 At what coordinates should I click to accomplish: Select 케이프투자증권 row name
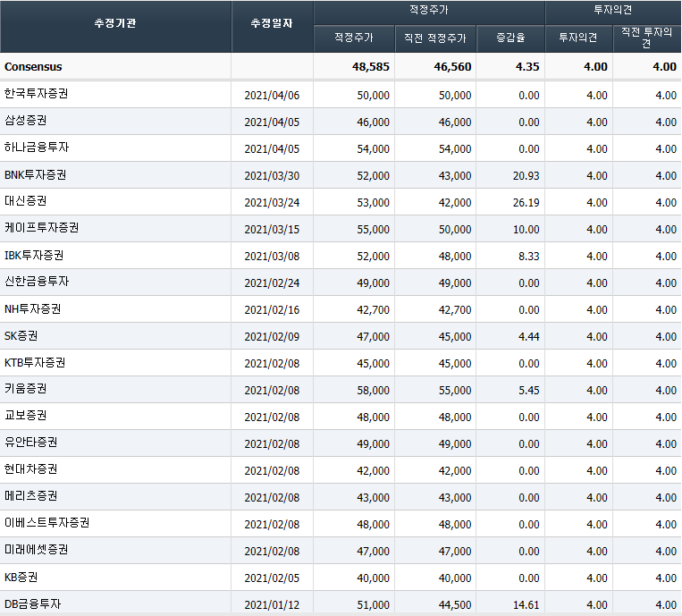(x=42, y=227)
